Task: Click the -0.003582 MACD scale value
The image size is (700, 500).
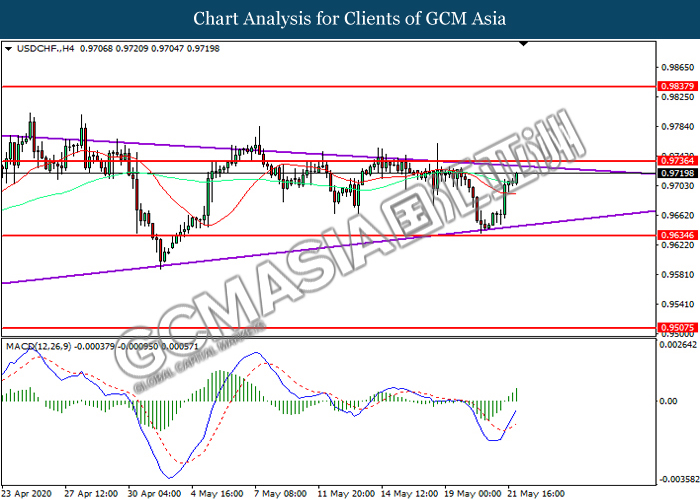Action: 679,479
